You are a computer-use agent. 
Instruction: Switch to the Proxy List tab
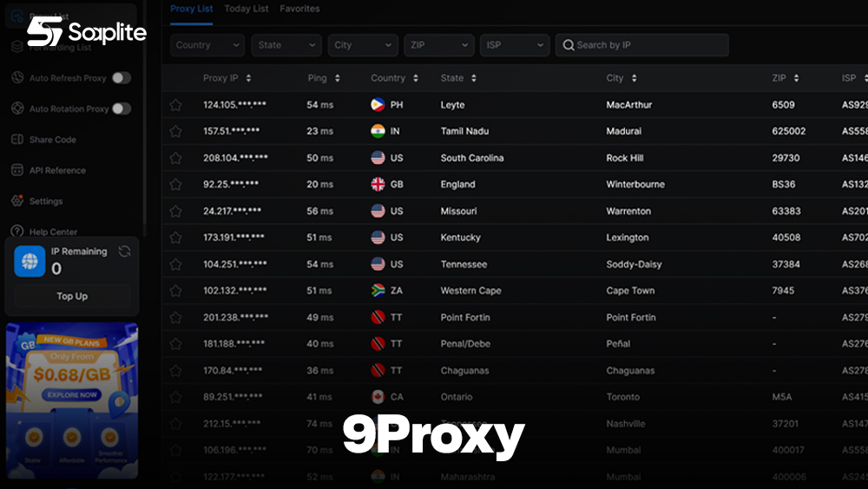tap(192, 9)
